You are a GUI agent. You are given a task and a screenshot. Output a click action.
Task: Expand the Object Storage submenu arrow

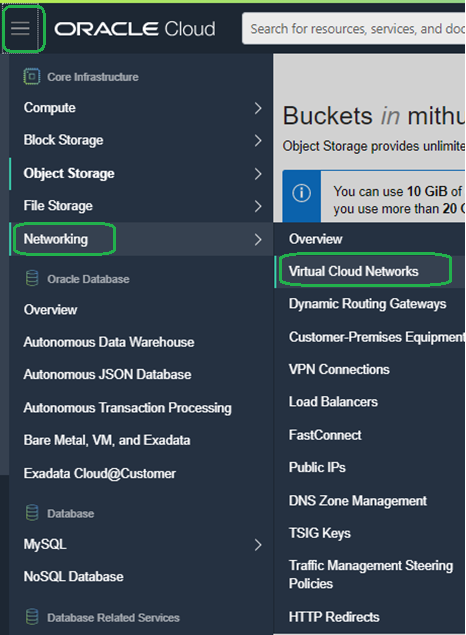click(x=258, y=174)
